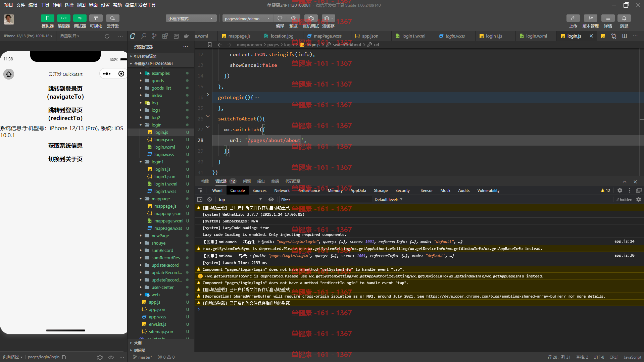This screenshot has height=362, width=644.
Task: Open the 工具 (tools) menu
Action: [45, 5]
